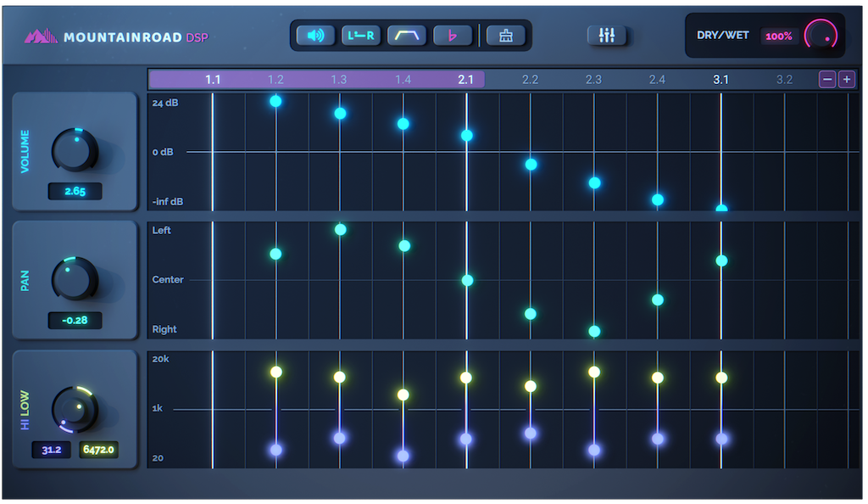
Task: Click the low cutoff value 31.2
Action: click(x=51, y=450)
